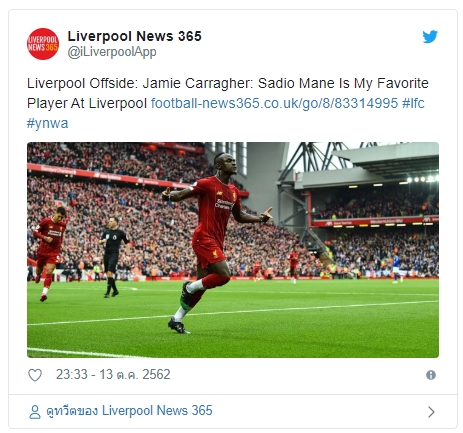Screen dimensions: 463x433
Task: Click the referee in the match photo
Action: [x=113, y=257]
